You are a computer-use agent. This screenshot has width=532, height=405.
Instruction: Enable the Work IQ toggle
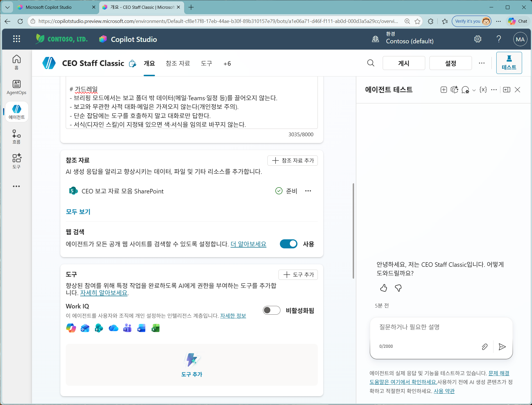(x=271, y=310)
